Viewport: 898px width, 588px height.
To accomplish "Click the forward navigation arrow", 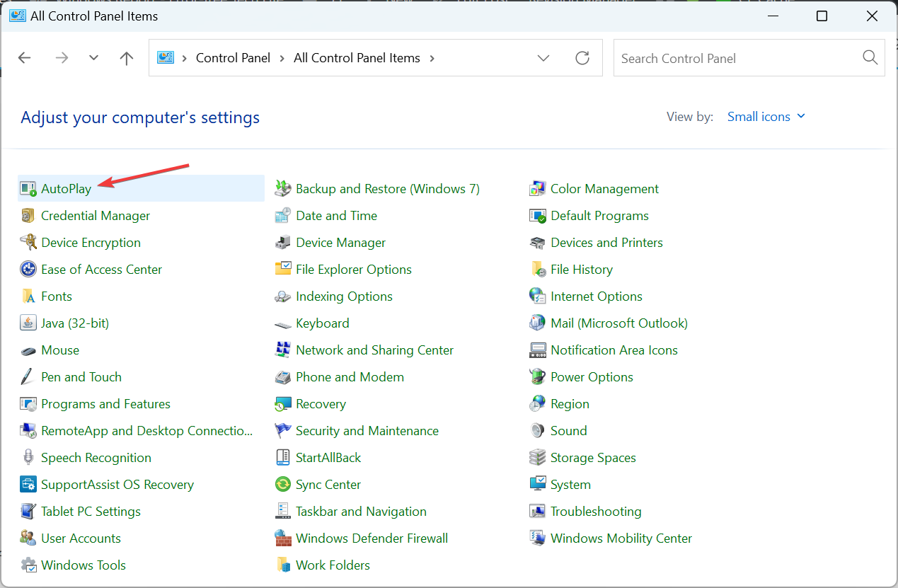I will 62,58.
